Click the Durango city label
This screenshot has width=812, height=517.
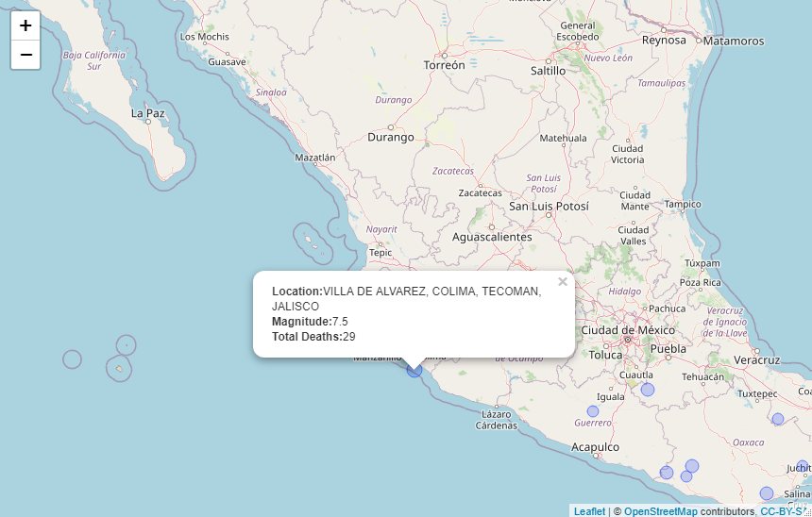[391, 137]
